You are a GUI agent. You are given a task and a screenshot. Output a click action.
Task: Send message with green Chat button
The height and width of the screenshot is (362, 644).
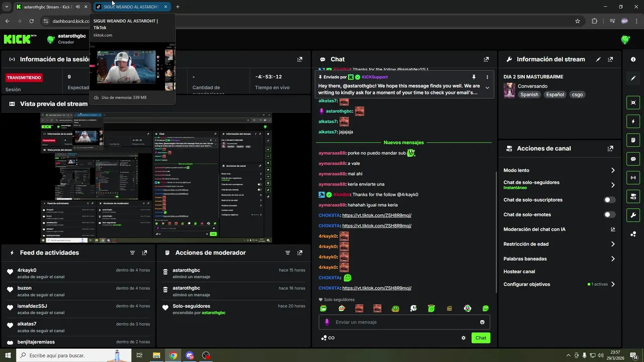point(481,338)
